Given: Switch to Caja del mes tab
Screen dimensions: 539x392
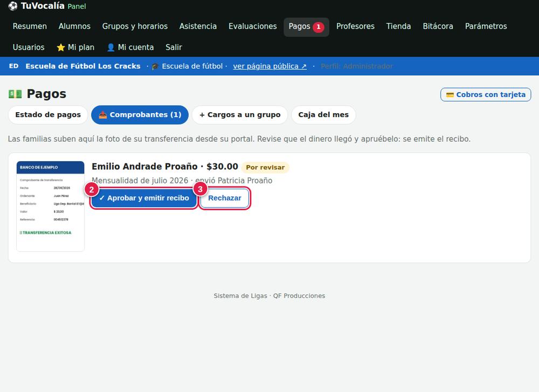Looking at the screenshot, I should coord(323,115).
